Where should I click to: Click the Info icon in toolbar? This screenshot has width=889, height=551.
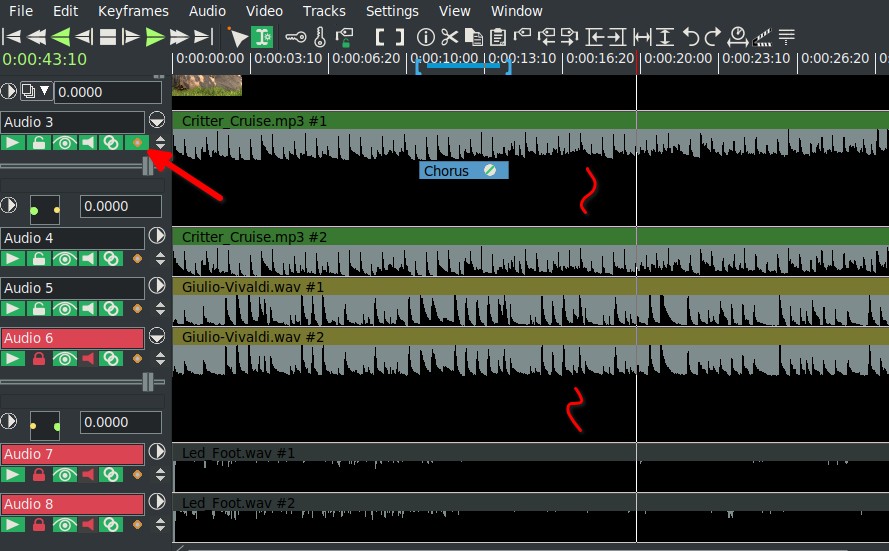[x=425, y=37]
